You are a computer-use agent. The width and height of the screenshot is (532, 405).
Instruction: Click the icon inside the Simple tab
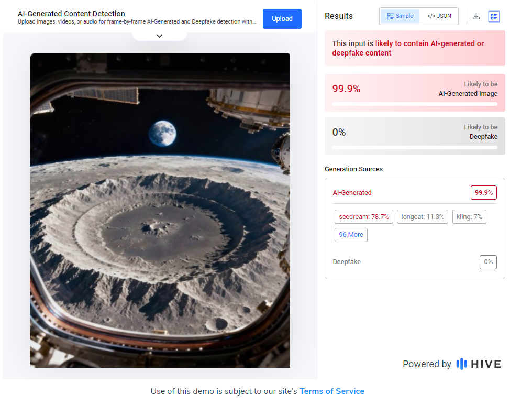coord(390,16)
